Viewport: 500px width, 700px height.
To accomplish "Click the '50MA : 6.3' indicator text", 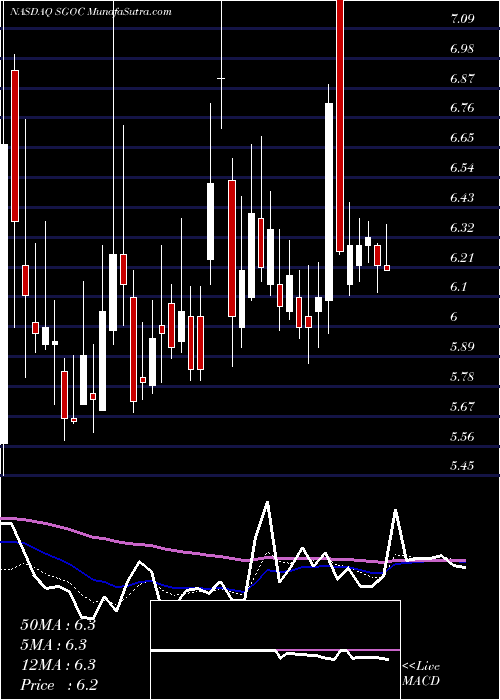I will [x=58, y=625].
